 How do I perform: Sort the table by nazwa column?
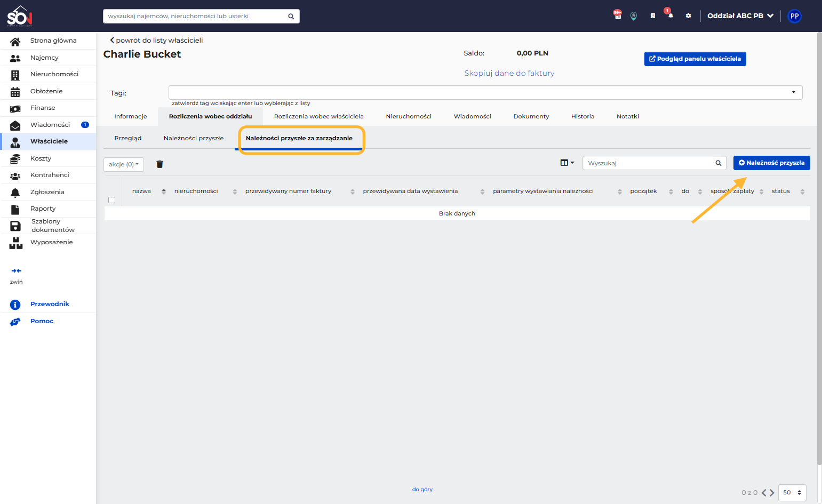pos(149,191)
